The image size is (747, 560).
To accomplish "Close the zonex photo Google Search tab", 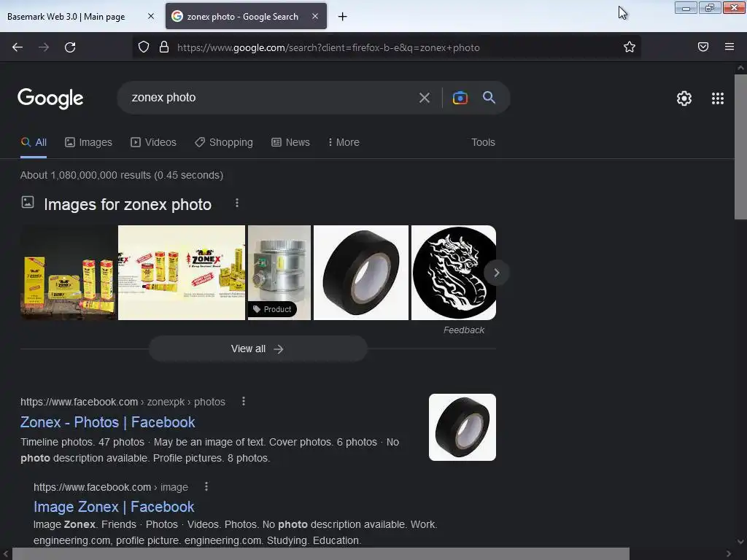I will (315, 16).
